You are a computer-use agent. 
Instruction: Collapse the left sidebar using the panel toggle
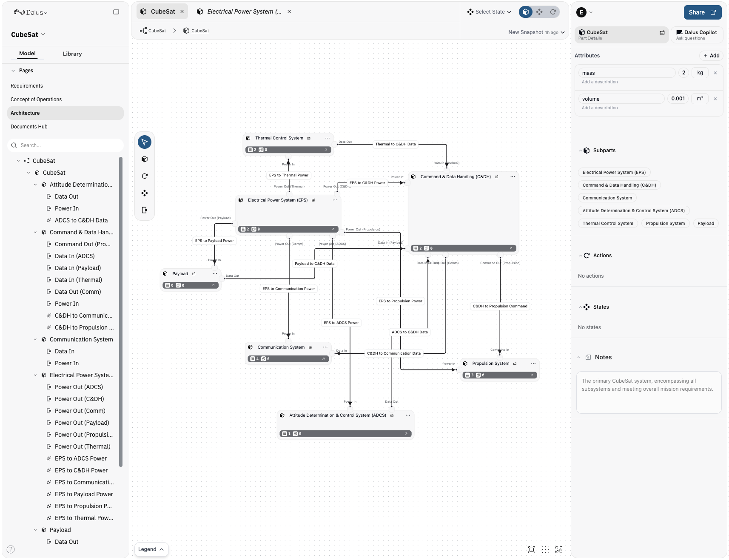pyautogui.click(x=116, y=11)
